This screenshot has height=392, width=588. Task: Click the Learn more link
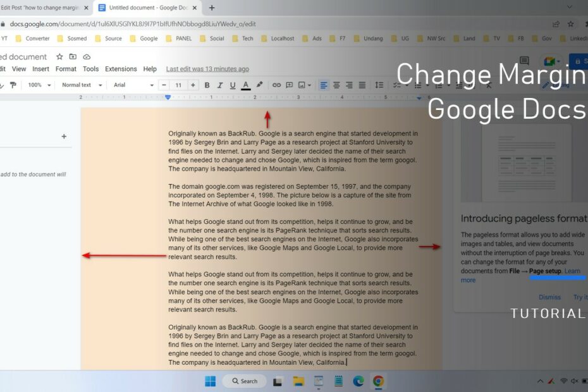click(520, 275)
